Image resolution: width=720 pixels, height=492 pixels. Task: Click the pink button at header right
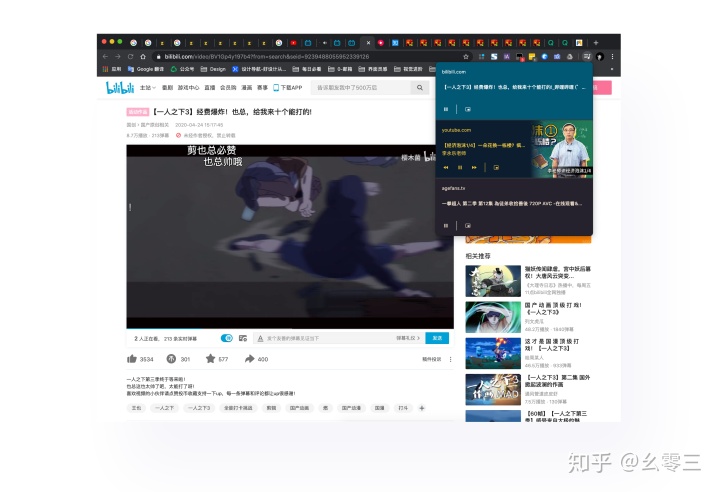[602, 87]
